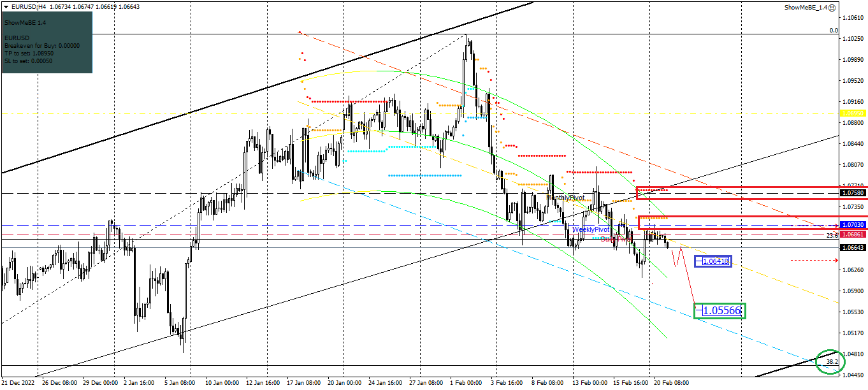Click the yellow 1.08950 price axis tag

coord(853,113)
